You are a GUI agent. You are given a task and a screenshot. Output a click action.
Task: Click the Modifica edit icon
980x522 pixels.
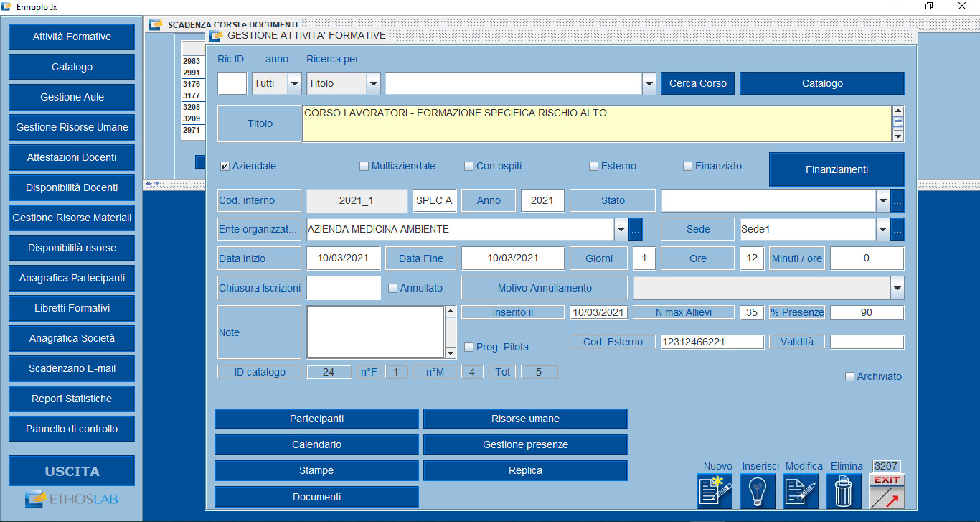point(803,492)
